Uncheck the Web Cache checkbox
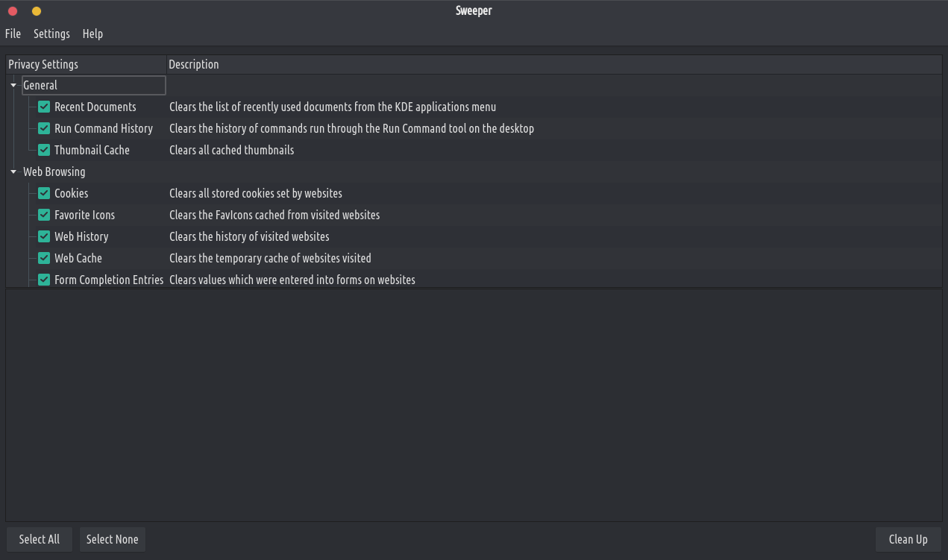The image size is (948, 560). (x=44, y=258)
